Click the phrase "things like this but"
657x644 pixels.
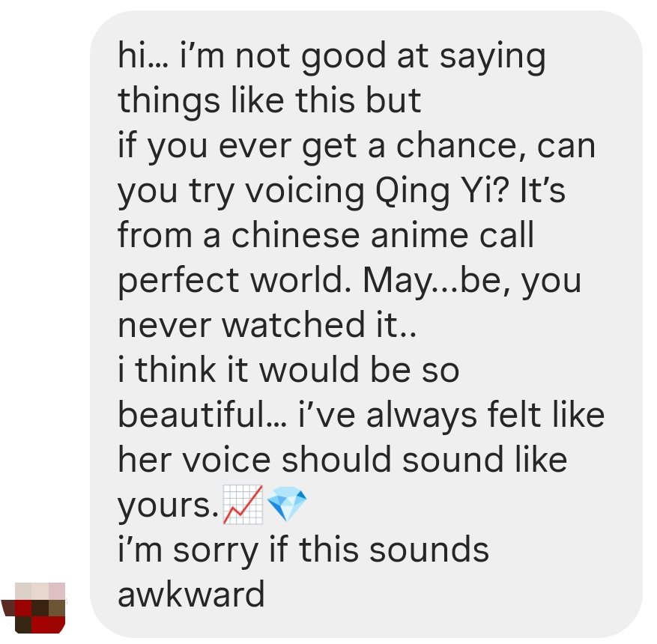(x=270, y=101)
